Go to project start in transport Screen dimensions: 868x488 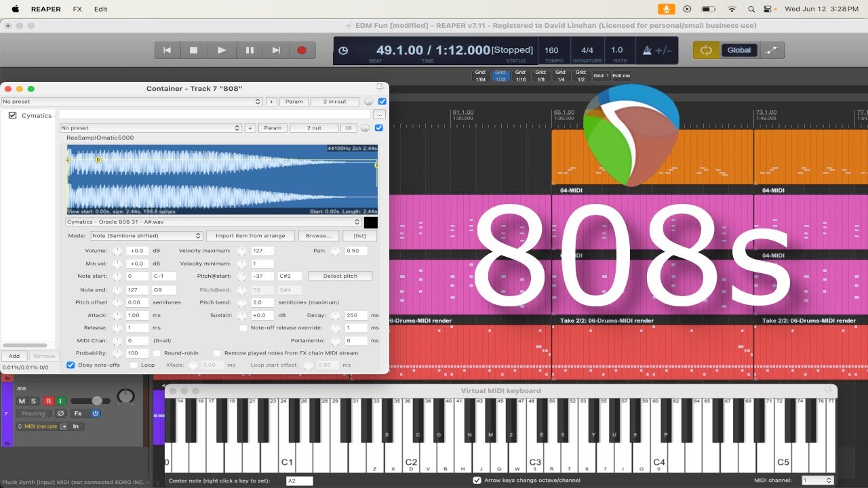(x=167, y=50)
